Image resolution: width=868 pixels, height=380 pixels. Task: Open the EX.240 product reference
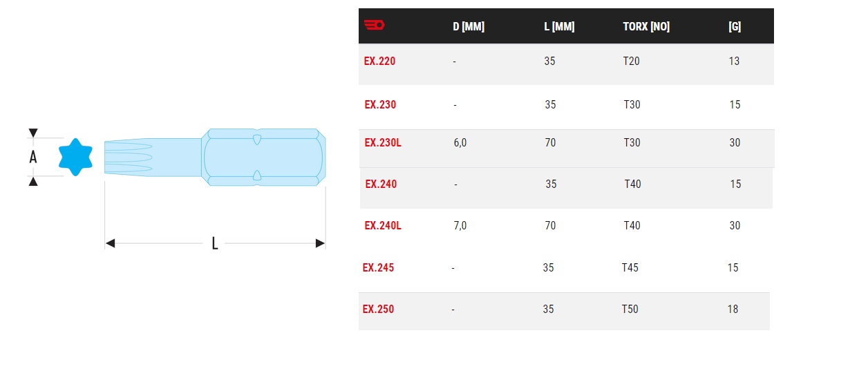[381, 184]
